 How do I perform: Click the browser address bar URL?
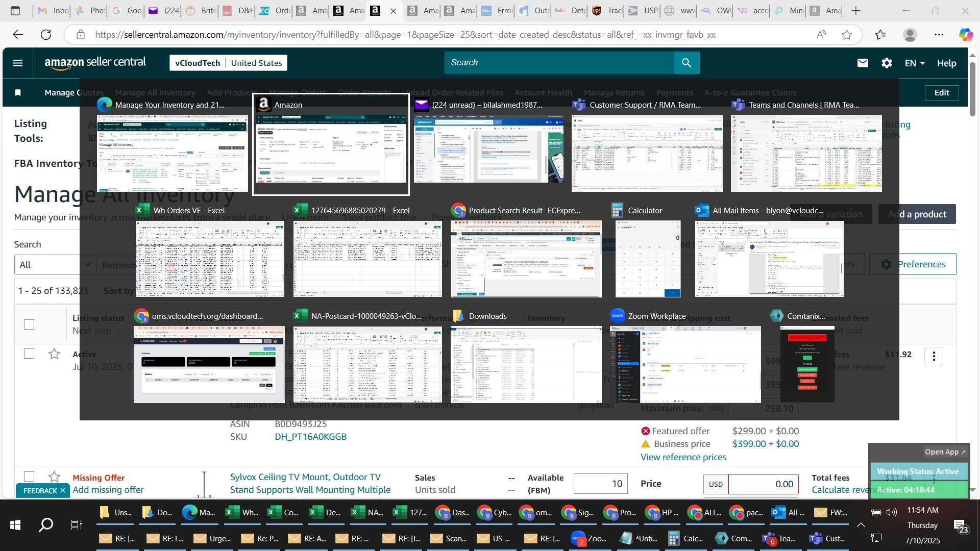tap(405, 35)
